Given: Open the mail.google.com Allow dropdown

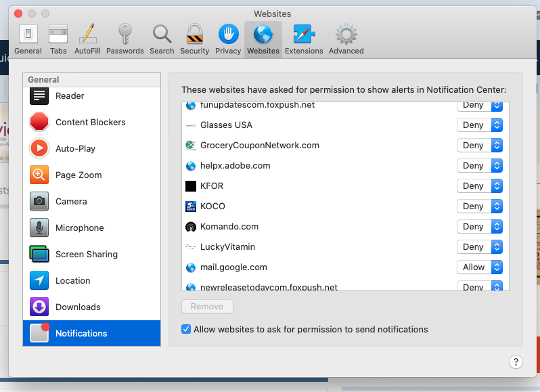Looking at the screenshot, I should tap(479, 267).
